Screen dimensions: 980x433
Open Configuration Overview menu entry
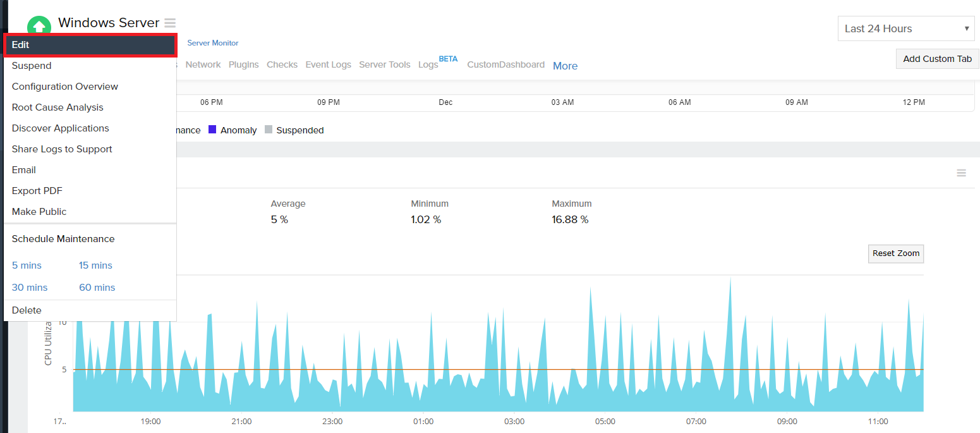(65, 87)
